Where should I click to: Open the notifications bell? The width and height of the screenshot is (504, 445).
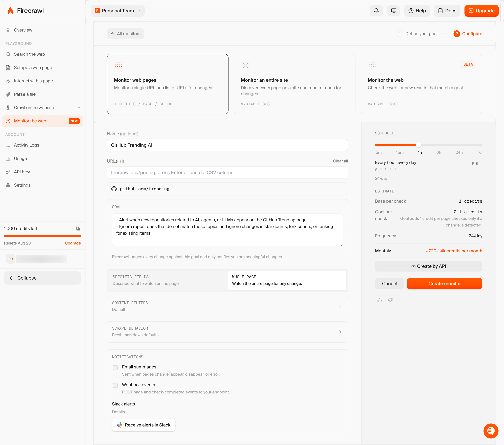click(376, 11)
